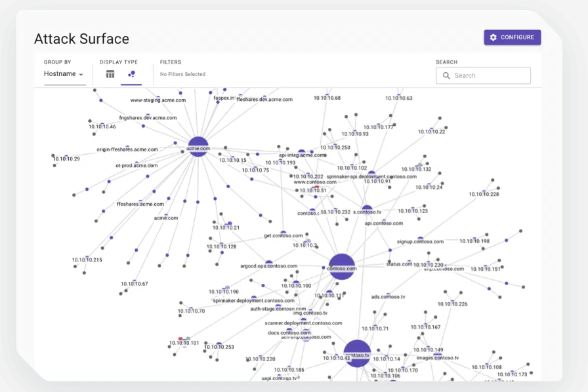Select the 10.10.10.228 IP node
The image size is (588, 392).
484,191
